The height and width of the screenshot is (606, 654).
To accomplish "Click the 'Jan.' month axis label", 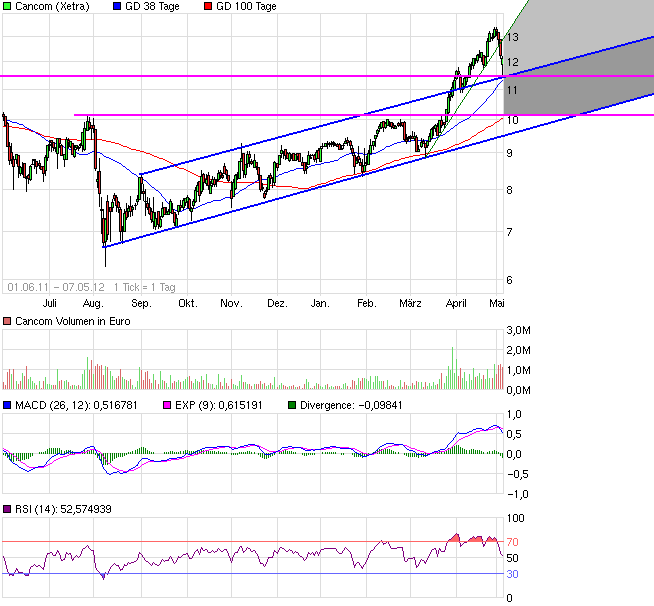I will (320, 303).
